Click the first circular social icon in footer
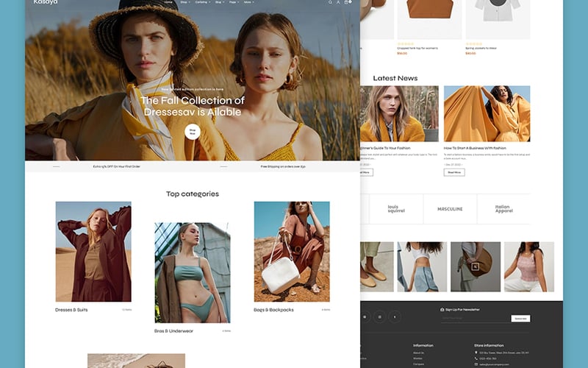Screen dimensions: 588x368 click(x=365, y=317)
